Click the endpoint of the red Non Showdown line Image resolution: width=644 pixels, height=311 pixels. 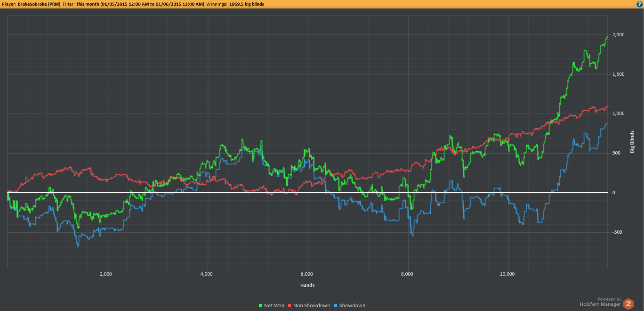tap(607, 107)
